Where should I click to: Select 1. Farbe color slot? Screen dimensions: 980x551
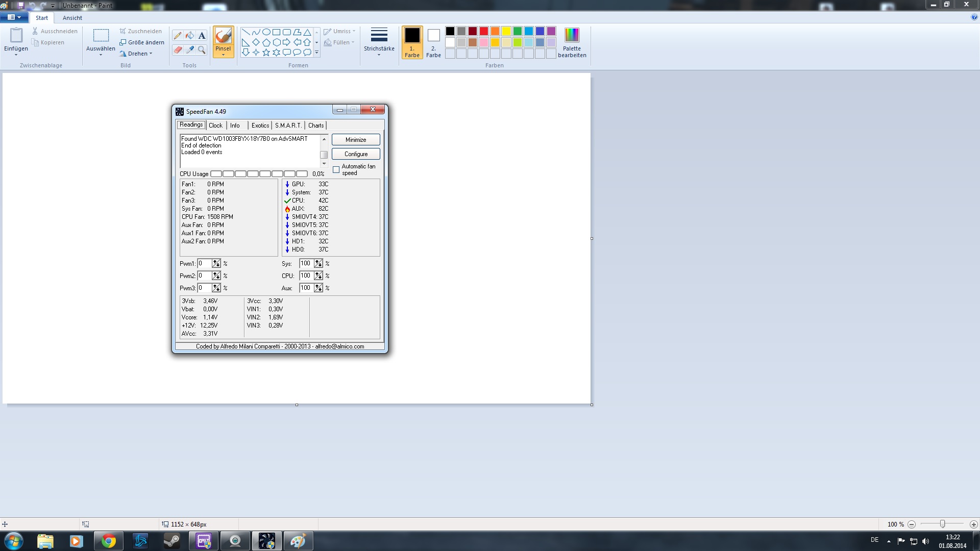click(412, 42)
